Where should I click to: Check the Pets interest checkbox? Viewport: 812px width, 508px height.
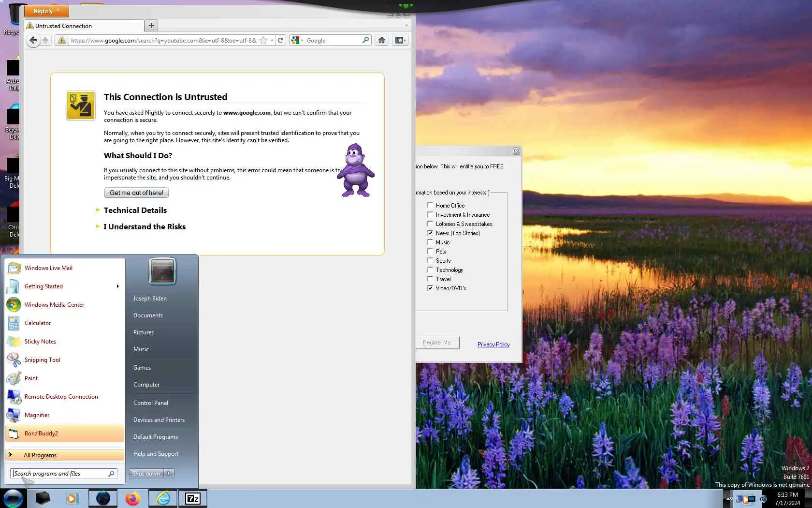click(x=430, y=251)
